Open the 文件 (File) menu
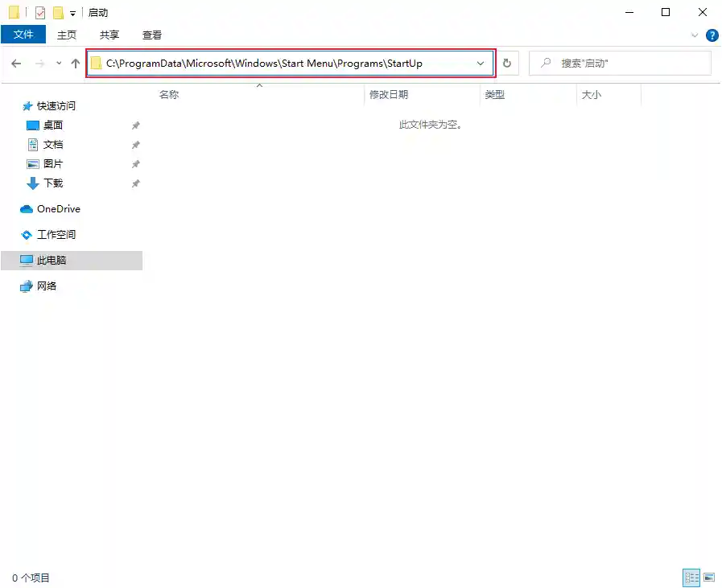Image resolution: width=722 pixels, height=588 pixels. tap(24, 35)
